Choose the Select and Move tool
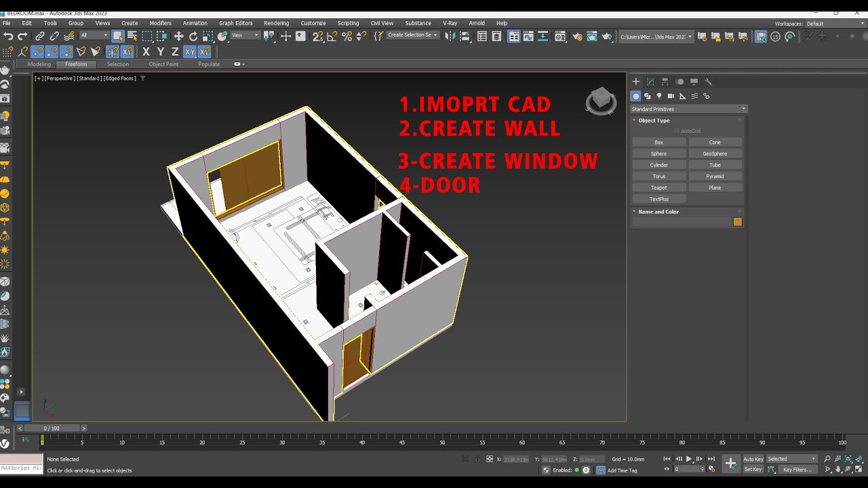The image size is (868, 488). tap(178, 36)
